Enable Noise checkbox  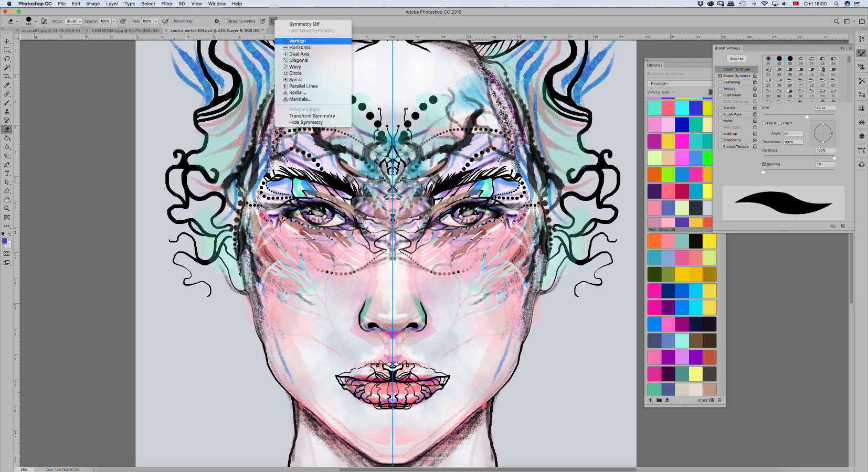coord(720,121)
